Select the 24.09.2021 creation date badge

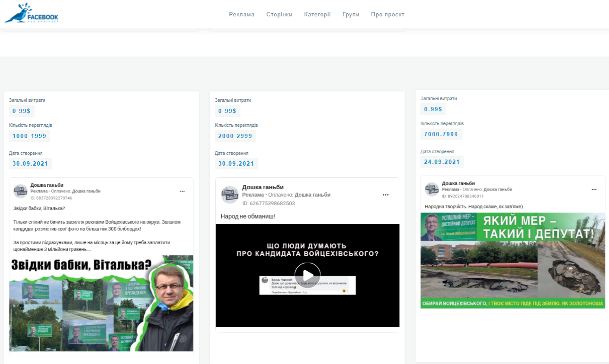442,162
